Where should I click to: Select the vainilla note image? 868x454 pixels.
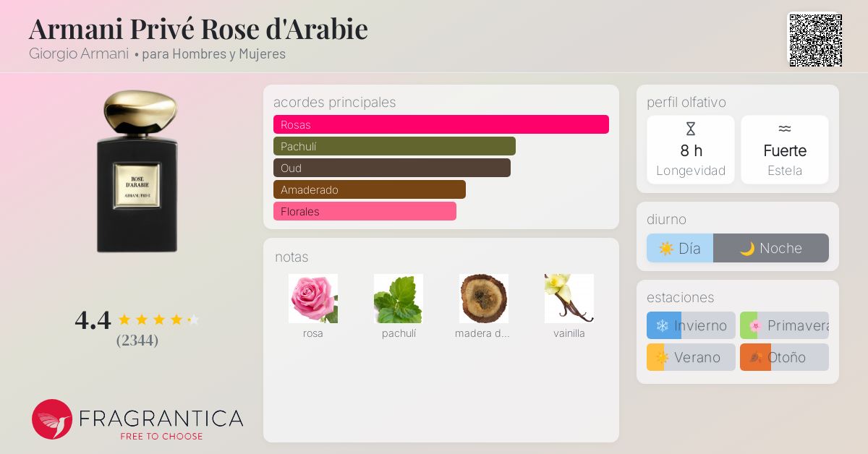click(569, 299)
